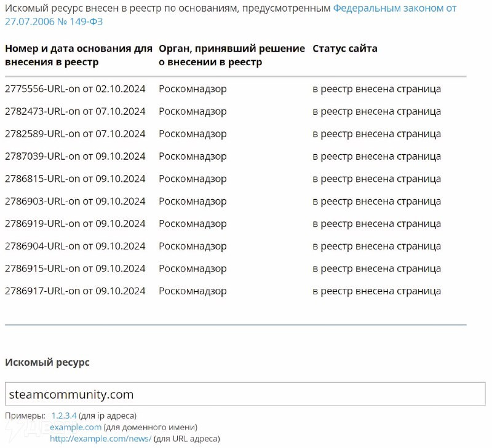Select entry 2786815-URL-on from 09.10.2024

pyautogui.click(x=75, y=179)
